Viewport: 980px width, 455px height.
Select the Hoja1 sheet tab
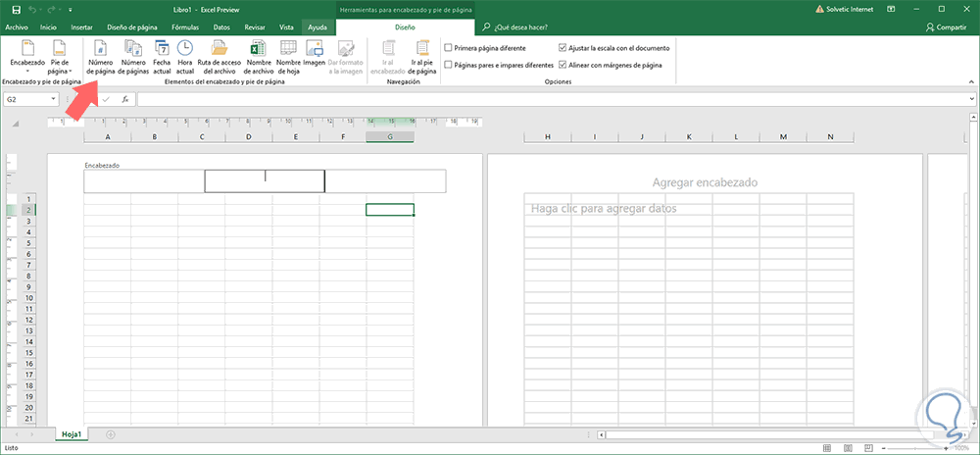(x=72, y=433)
